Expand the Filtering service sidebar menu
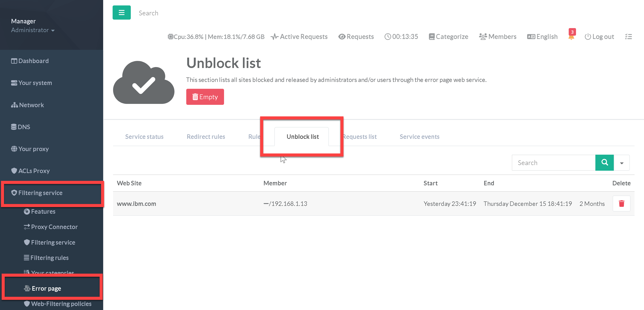This screenshot has width=644, height=310. (x=40, y=193)
